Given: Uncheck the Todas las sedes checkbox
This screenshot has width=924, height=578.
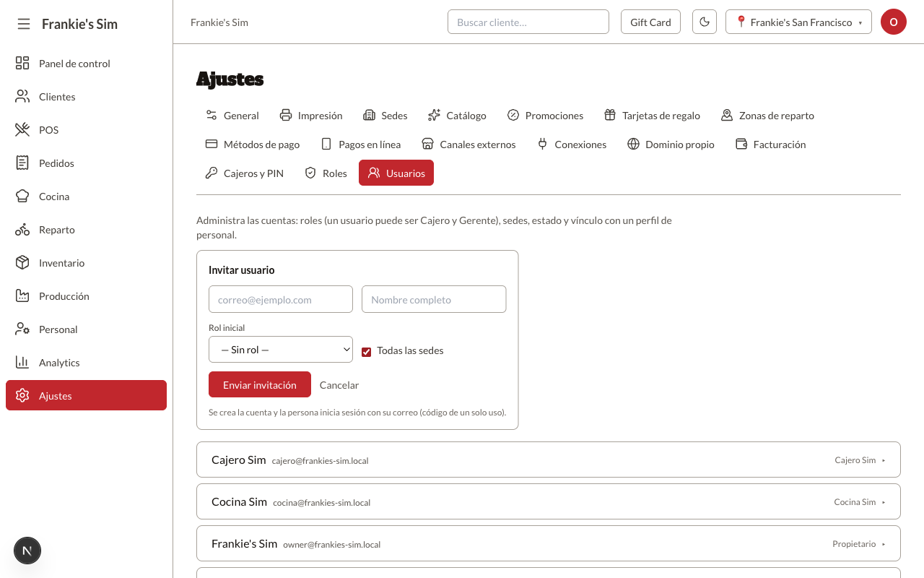Looking at the screenshot, I should coord(367,351).
